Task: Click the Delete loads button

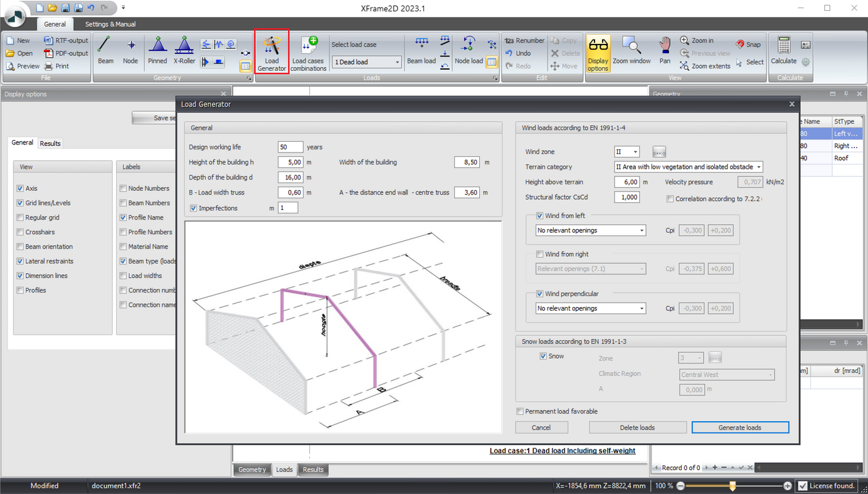Action: tap(637, 427)
